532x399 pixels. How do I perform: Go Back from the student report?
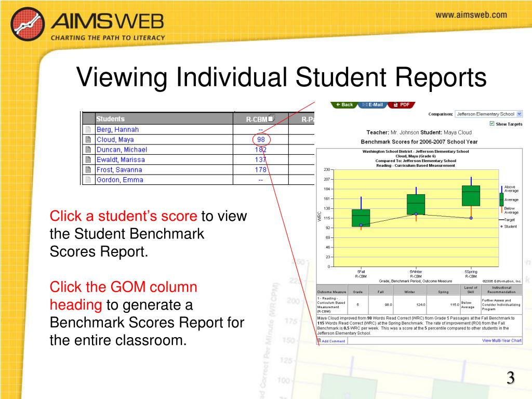(x=344, y=105)
